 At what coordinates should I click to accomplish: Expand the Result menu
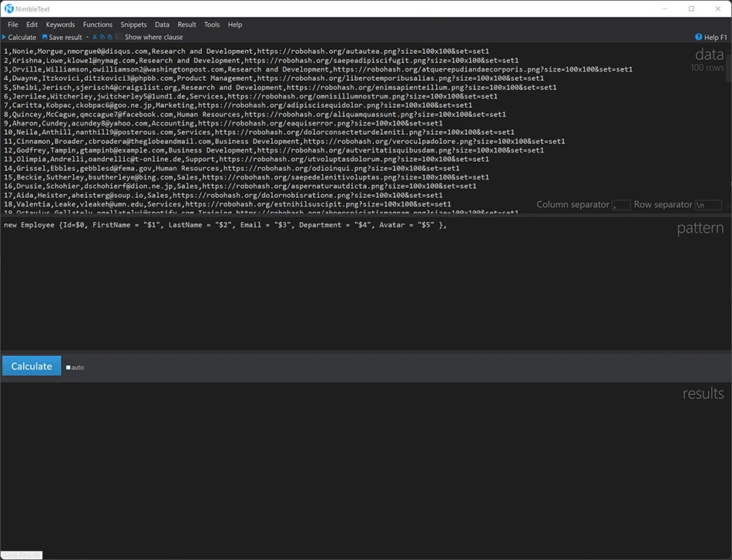[186, 25]
